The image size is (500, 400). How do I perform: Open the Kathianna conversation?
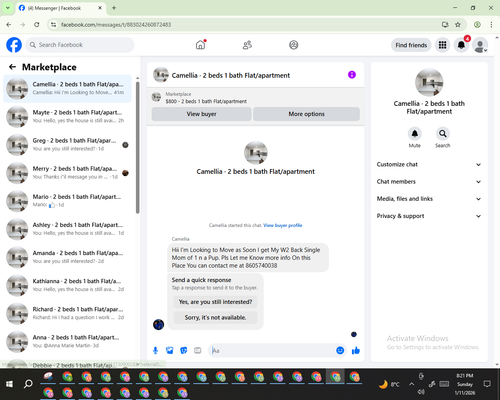(x=67, y=285)
